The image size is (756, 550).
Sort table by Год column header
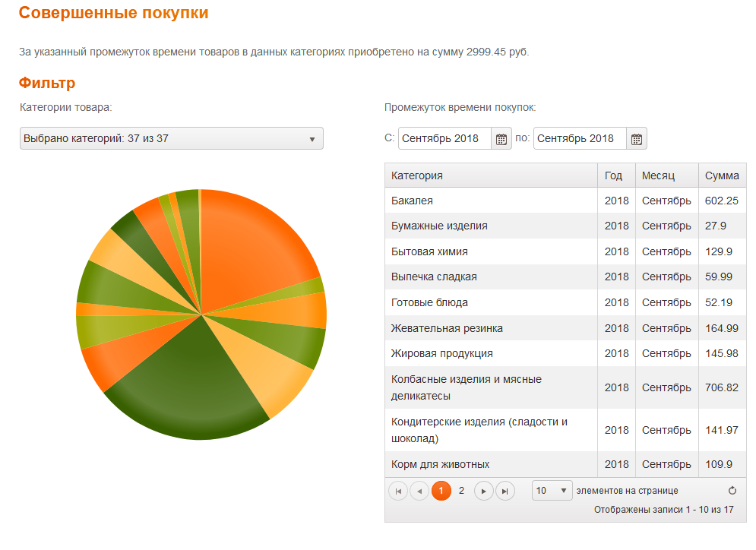617,175
